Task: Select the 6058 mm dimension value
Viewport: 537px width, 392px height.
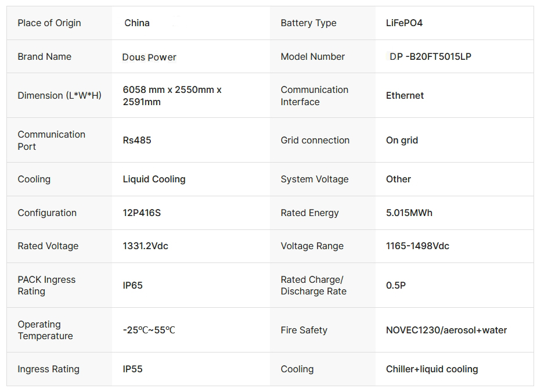Action: point(172,96)
